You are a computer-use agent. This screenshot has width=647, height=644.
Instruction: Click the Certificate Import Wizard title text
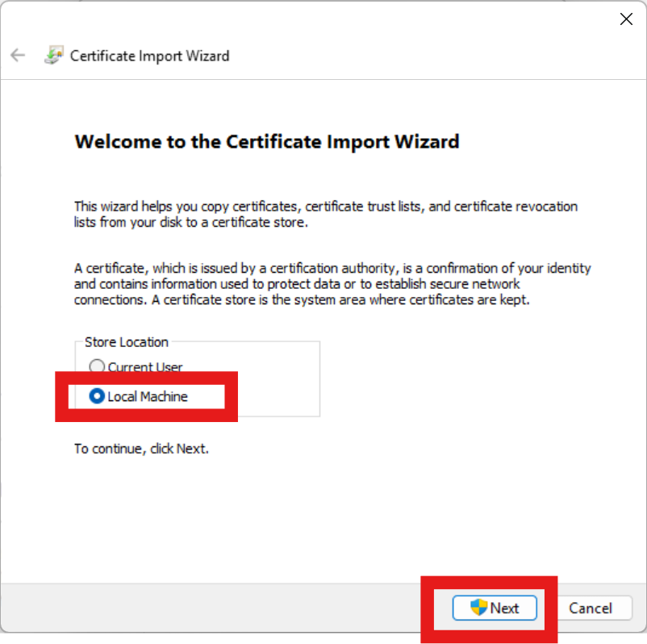[x=149, y=56]
